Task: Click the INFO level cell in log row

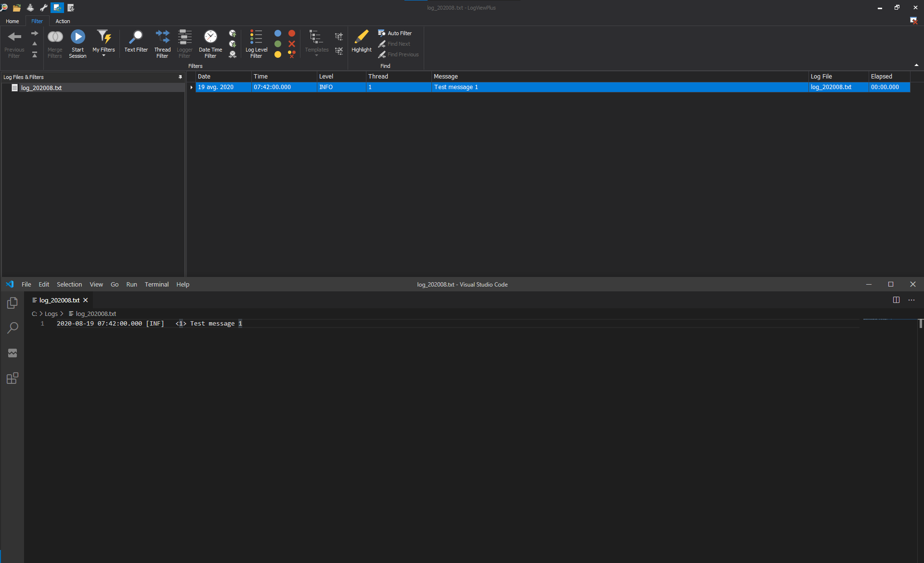Action: pyautogui.click(x=341, y=87)
